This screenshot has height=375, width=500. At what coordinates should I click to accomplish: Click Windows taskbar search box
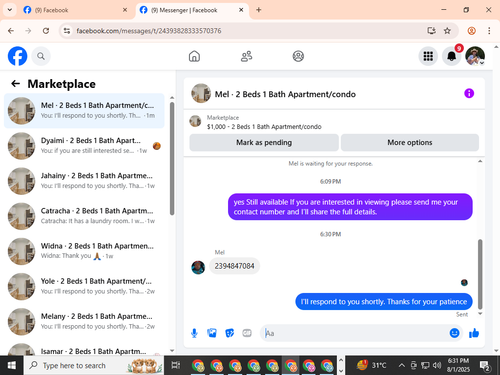[x=94, y=365]
